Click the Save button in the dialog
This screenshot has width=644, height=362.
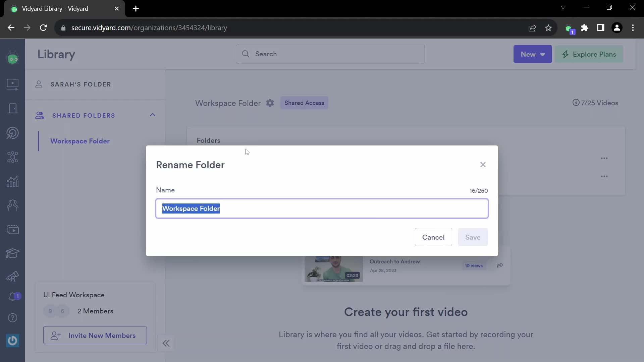(473, 237)
